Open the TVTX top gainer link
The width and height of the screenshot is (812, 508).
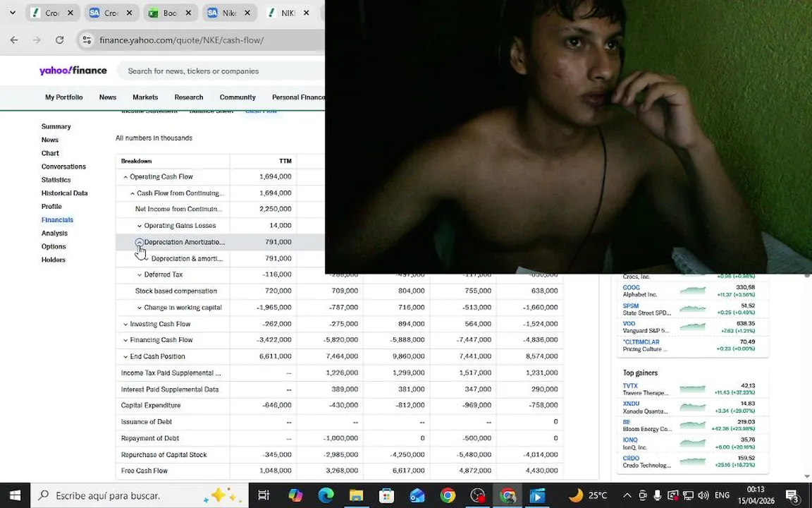pyautogui.click(x=630, y=386)
